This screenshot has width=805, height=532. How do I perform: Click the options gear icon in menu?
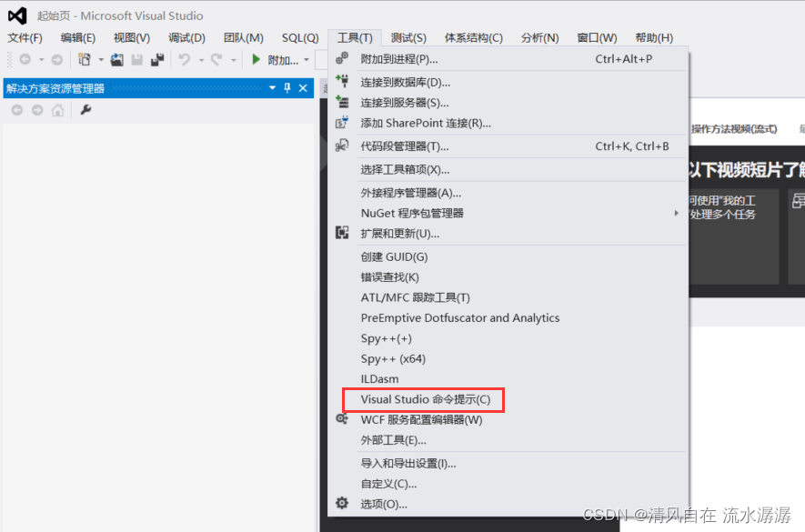pos(342,503)
